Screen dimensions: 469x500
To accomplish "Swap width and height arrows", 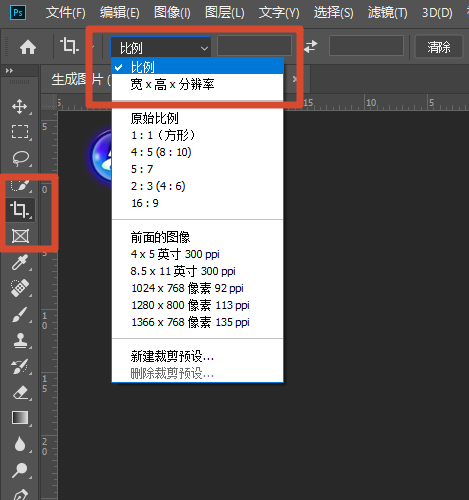I will coord(310,46).
